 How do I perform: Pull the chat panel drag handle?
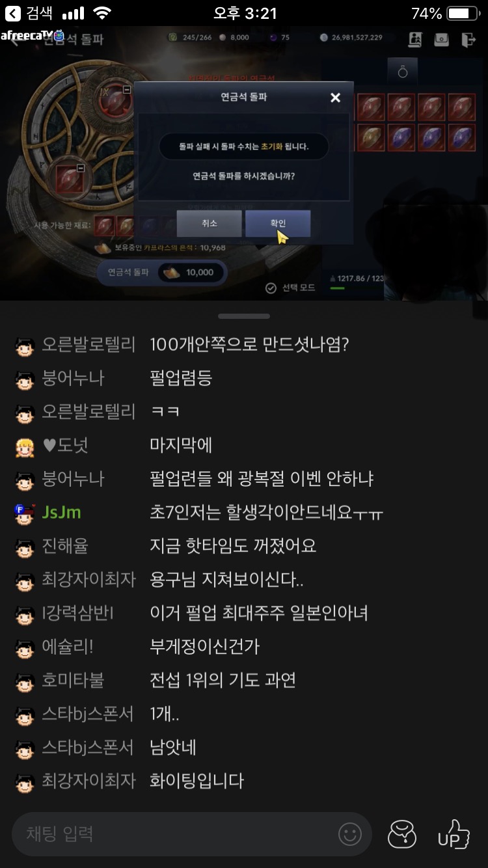(244, 316)
